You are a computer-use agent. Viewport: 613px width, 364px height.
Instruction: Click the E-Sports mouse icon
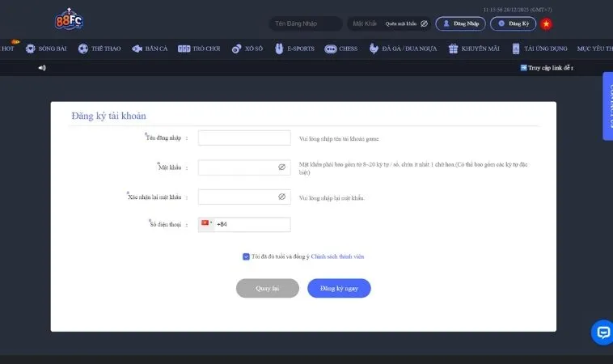tap(279, 49)
